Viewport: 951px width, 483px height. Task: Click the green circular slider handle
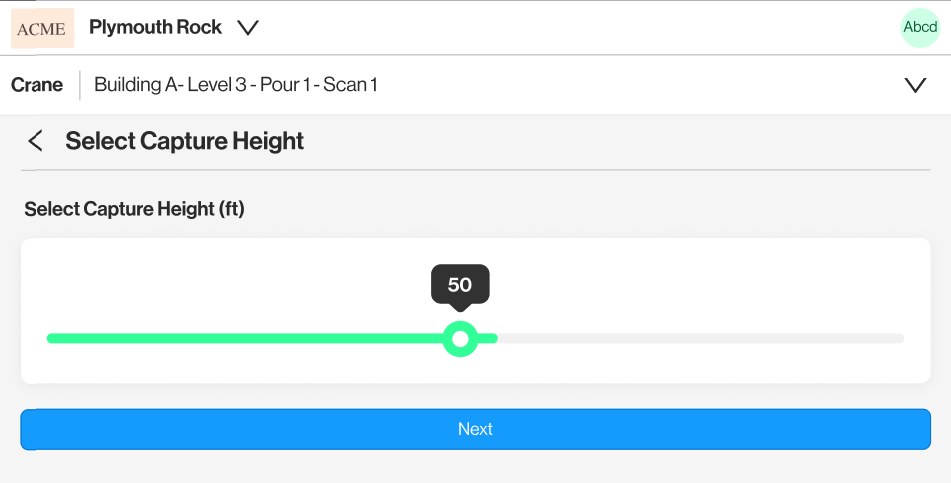[x=460, y=339]
